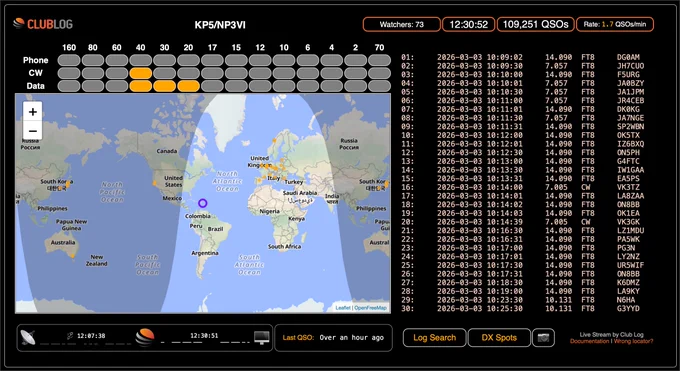Screen dimensions: 680x371
Task: Click callsign JH7CUO in log row 02
Action: click(x=631, y=66)
